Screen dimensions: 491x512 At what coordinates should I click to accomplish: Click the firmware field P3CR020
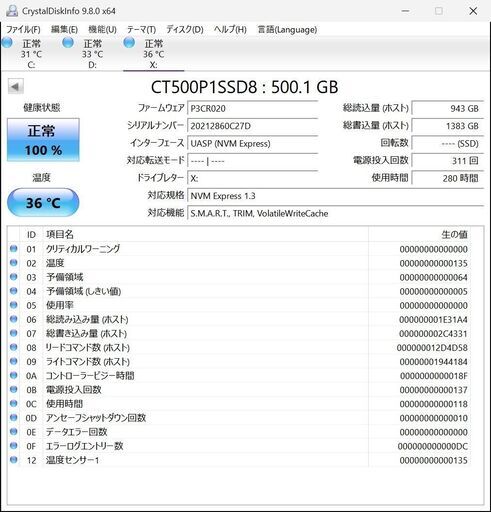[x=253, y=109]
